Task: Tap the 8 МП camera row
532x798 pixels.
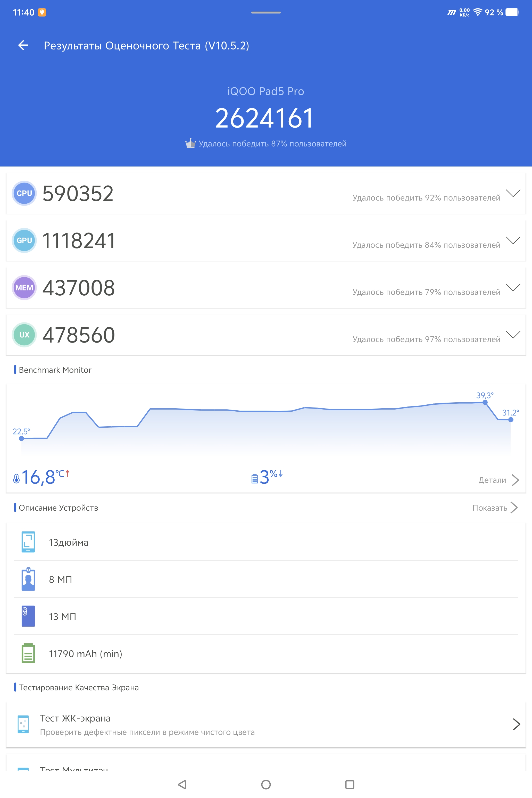Action: click(266, 579)
